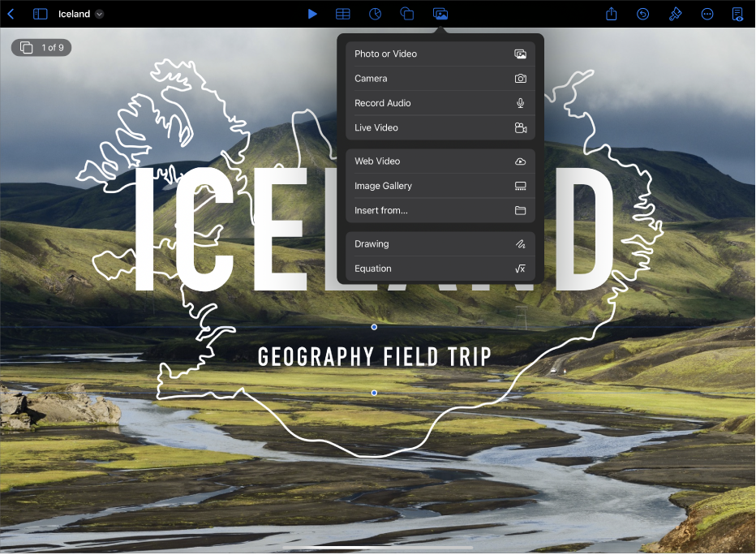Select Live Video option

coord(440,127)
